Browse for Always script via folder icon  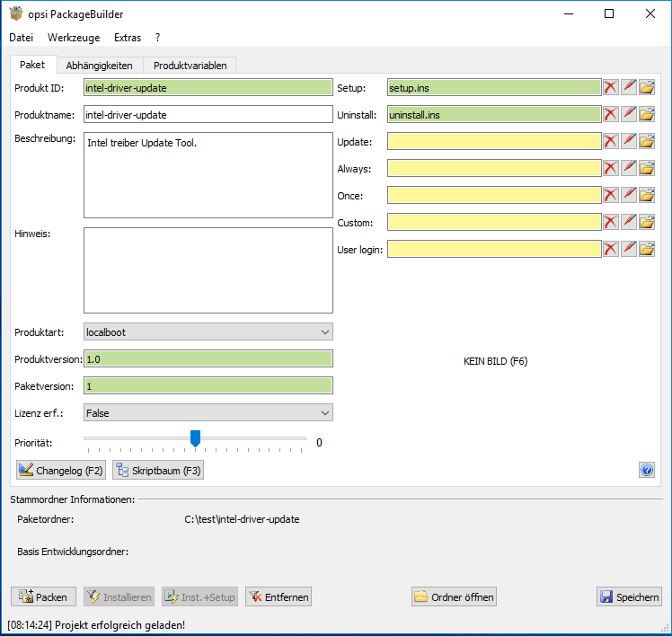pyautogui.click(x=647, y=168)
